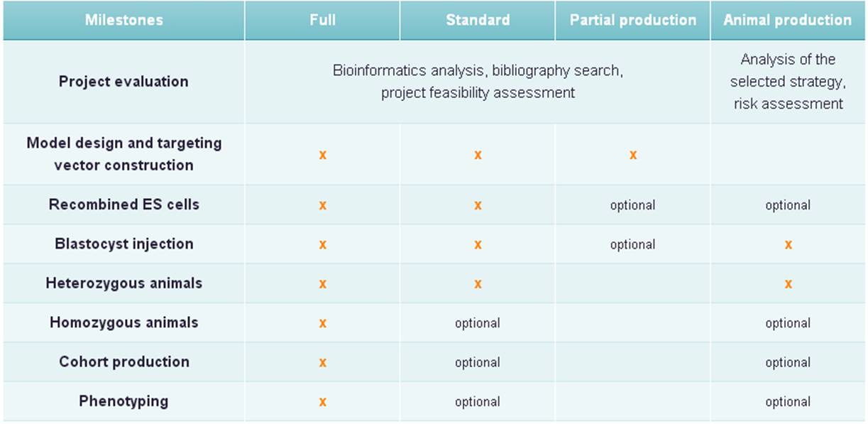The width and height of the screenshot is (868, 424).
Task: Click optional for Recombined ES cells under Partial production
Action: (633, 205)
